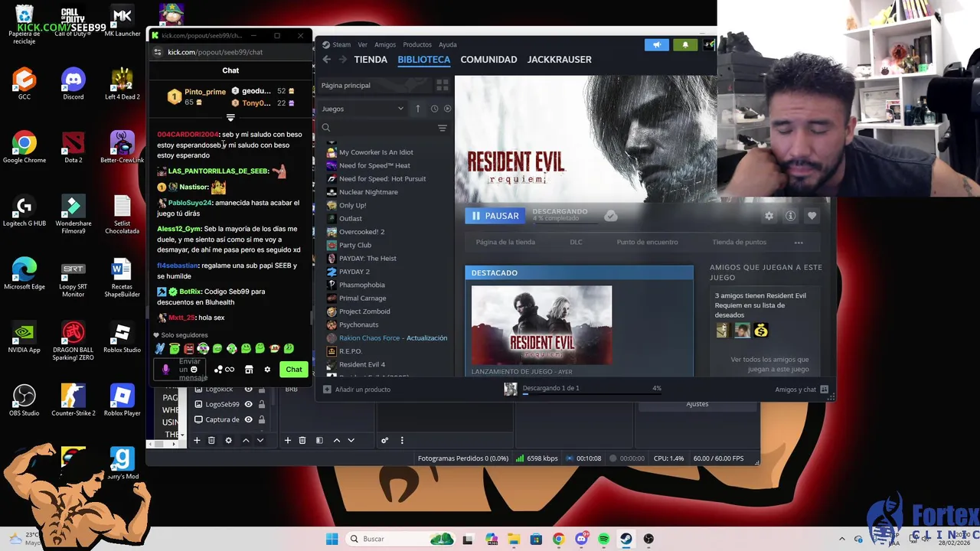The width and height of the screenshot is (980, 551).
Task: Click the sort ascending arrow in library
Action: (417, 109)
